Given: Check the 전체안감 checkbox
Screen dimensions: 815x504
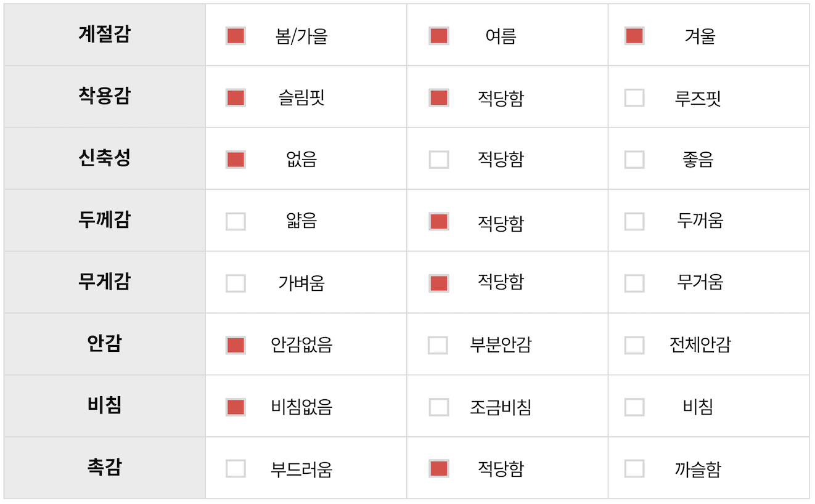Looking at the screenshot, I should (x=634, y=345).
